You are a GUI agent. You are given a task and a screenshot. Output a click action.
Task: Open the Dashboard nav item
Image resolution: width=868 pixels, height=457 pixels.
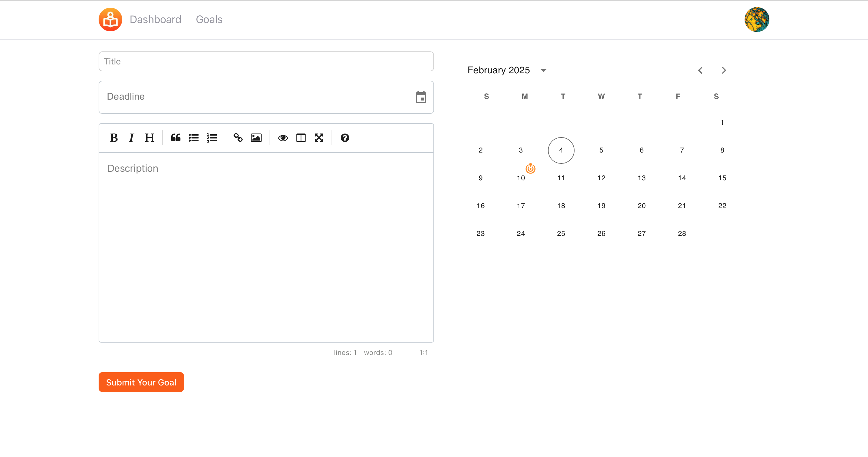click(155, 20)
